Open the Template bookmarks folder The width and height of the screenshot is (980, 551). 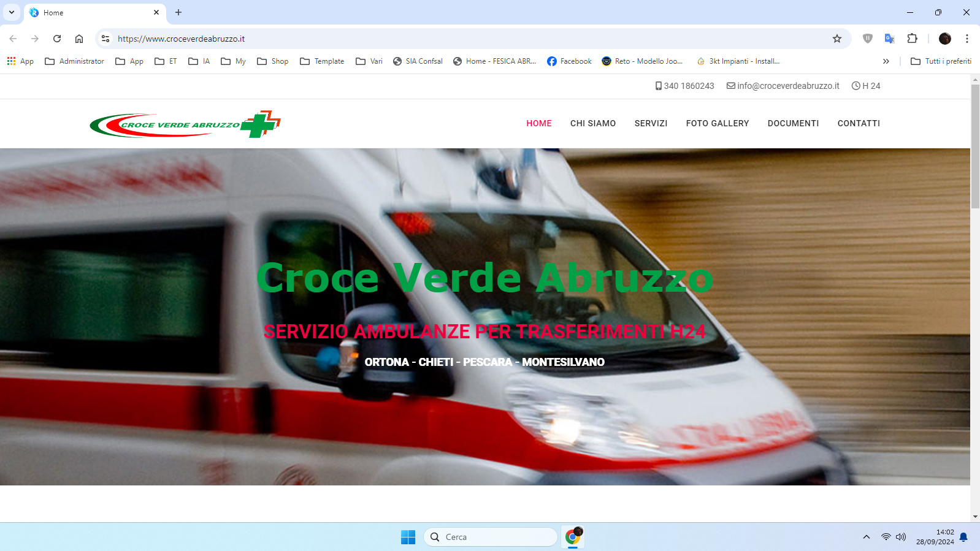322,61
